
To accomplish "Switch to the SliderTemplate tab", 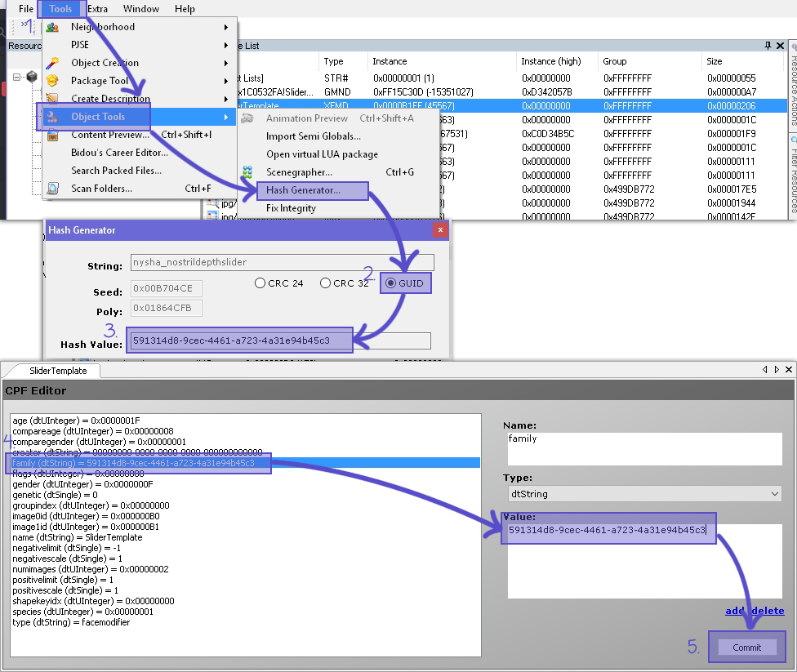I will point(57,371).
